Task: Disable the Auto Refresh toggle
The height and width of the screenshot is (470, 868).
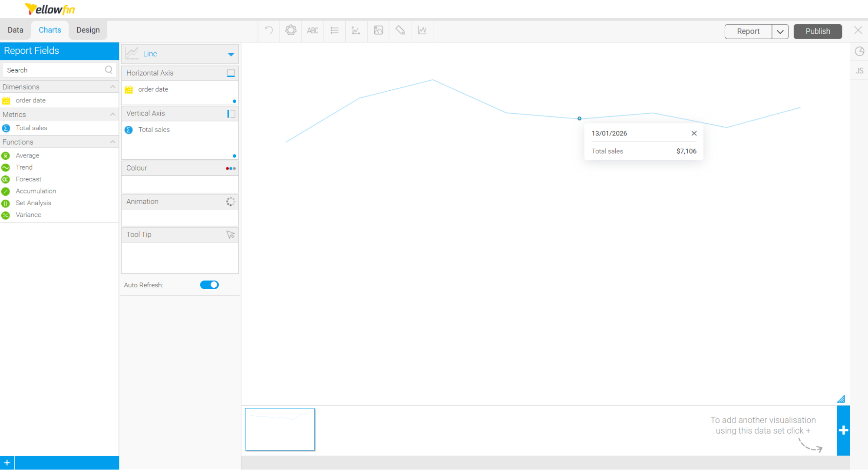Action: click(209, 285)
